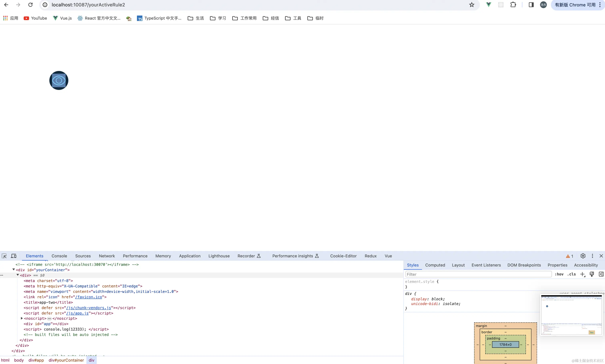This screenshot has height=364, width=605.
Task: Open the 经信 bookmark folder
Action: click(x=271, y=18)
